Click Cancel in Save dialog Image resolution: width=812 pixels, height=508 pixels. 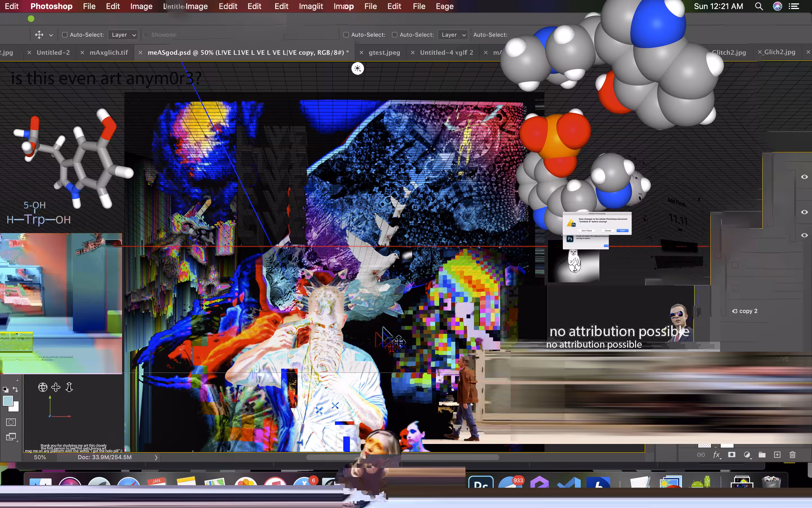pyautogui.click(x=608, y=231)
